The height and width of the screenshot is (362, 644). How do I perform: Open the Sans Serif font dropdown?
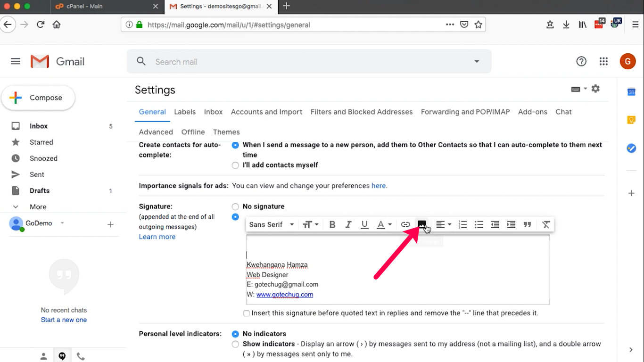coord(272,224)
